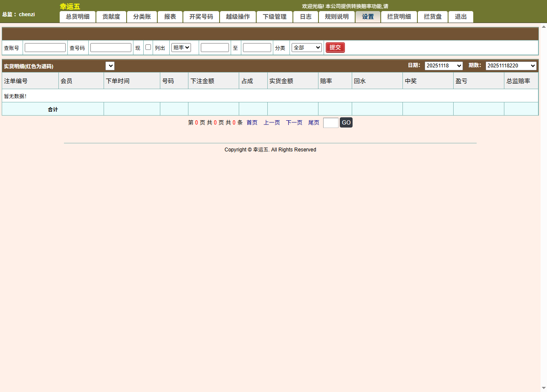Read the 规则说明 tab
This screenshot has width=547, height=392.
(x=336, y=17)
